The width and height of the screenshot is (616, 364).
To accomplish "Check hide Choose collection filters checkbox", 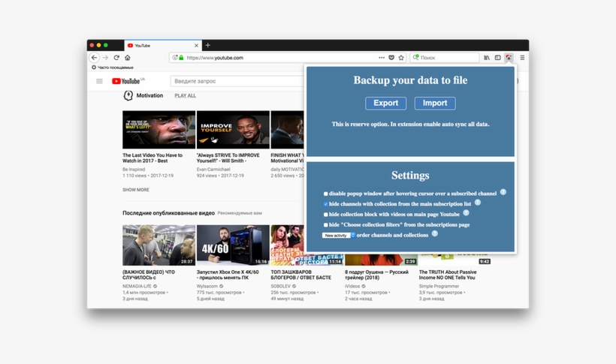I will pyautogui.click(x=326, y=224).
